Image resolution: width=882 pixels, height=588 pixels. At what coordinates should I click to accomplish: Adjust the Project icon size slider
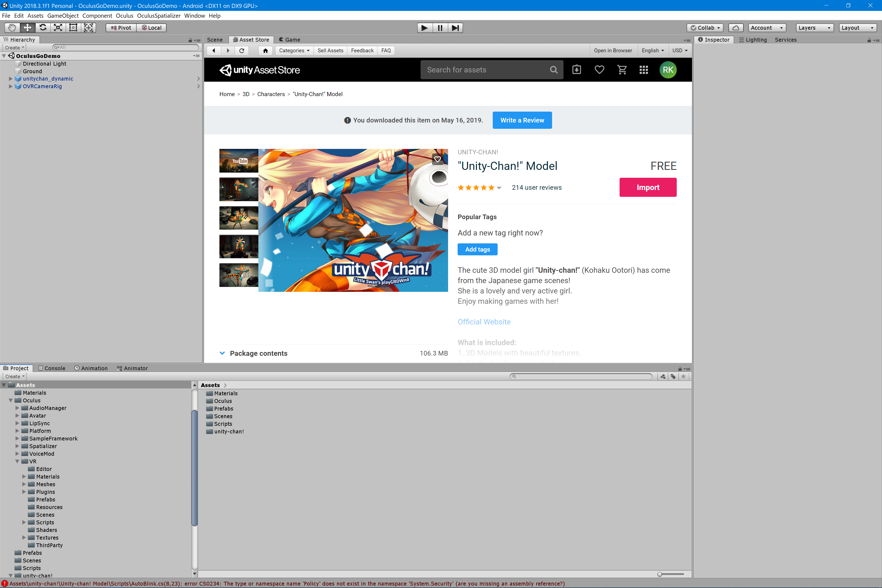660,574
